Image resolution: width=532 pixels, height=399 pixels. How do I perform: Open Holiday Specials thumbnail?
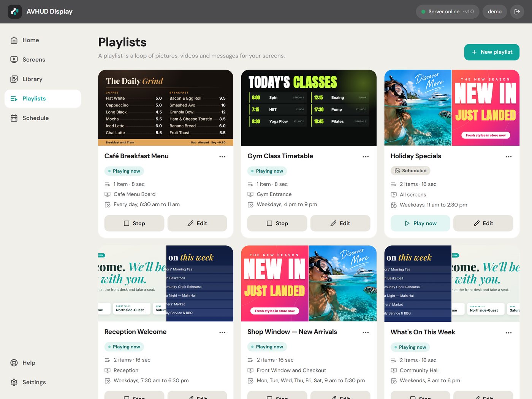[x=452, y=108]
